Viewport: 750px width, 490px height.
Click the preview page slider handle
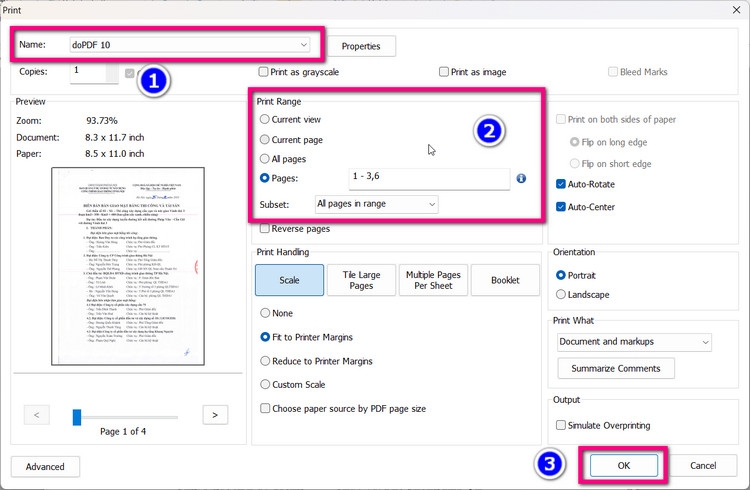[x=77, y=417]
